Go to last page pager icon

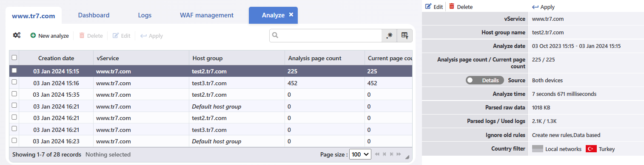pos(399,154)
